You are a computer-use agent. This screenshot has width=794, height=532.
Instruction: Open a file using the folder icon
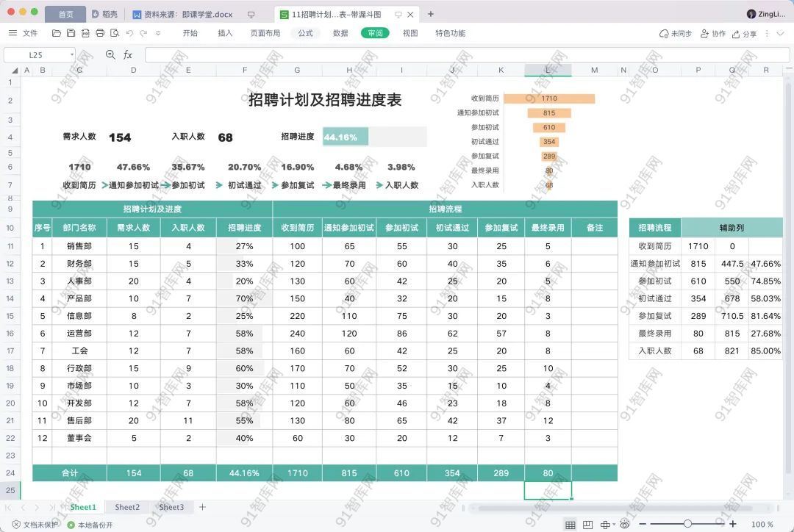pyautogui.click(x=57, y=33)
